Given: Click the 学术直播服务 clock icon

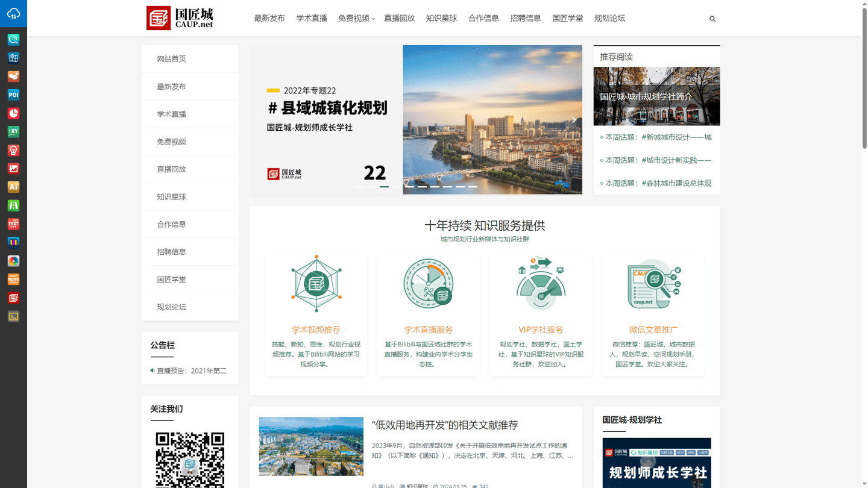Looking at the screenshot, I should tap(429, 283).
